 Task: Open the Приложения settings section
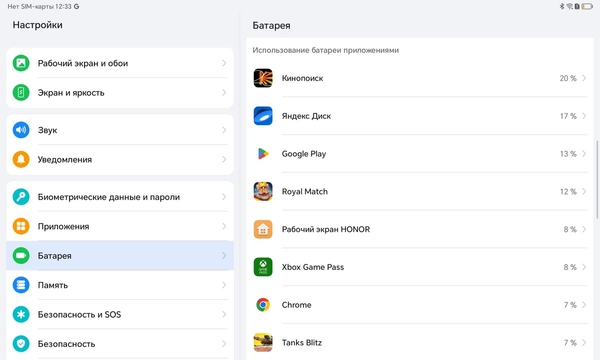pyautogui.click(x=120, y=226)
